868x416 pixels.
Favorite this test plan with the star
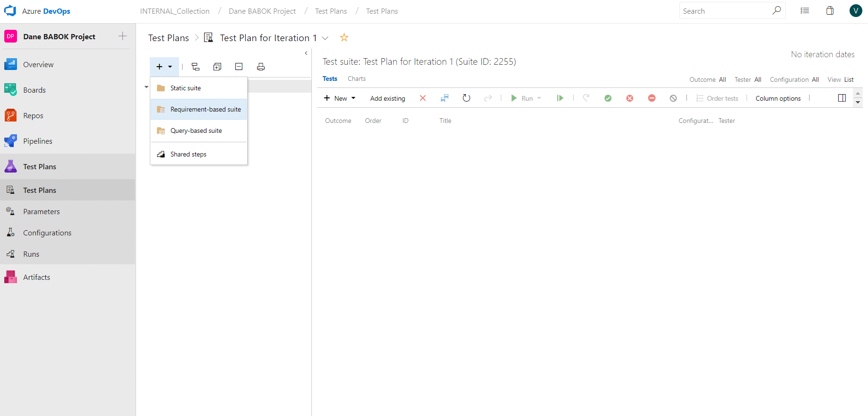(344, 37)
